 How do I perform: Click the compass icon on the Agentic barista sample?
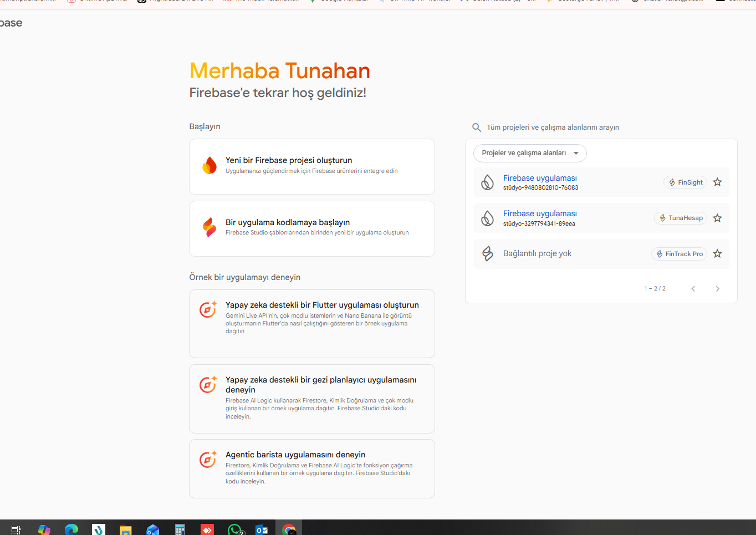click(208, 458)
